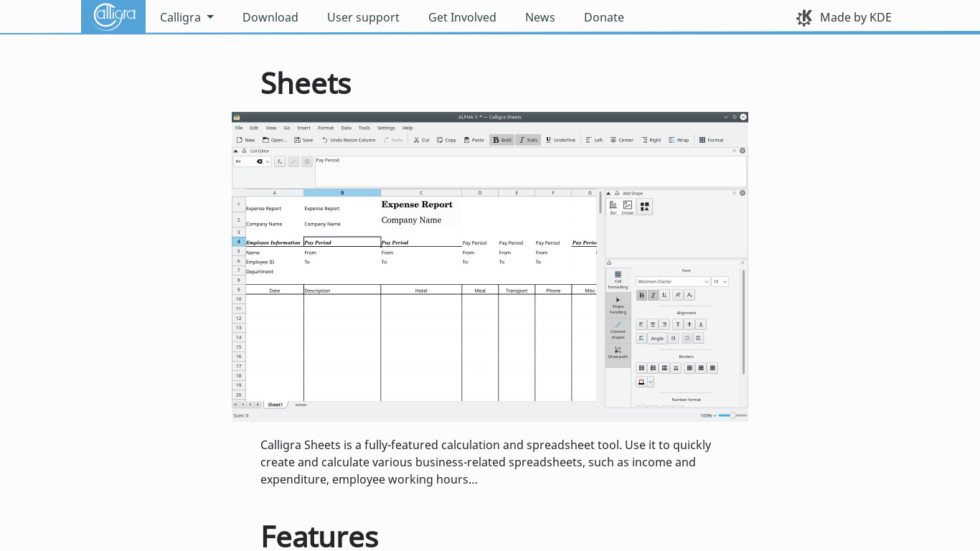Open the File menu
Screen dimensions: 980x551
tap(239, 128)
